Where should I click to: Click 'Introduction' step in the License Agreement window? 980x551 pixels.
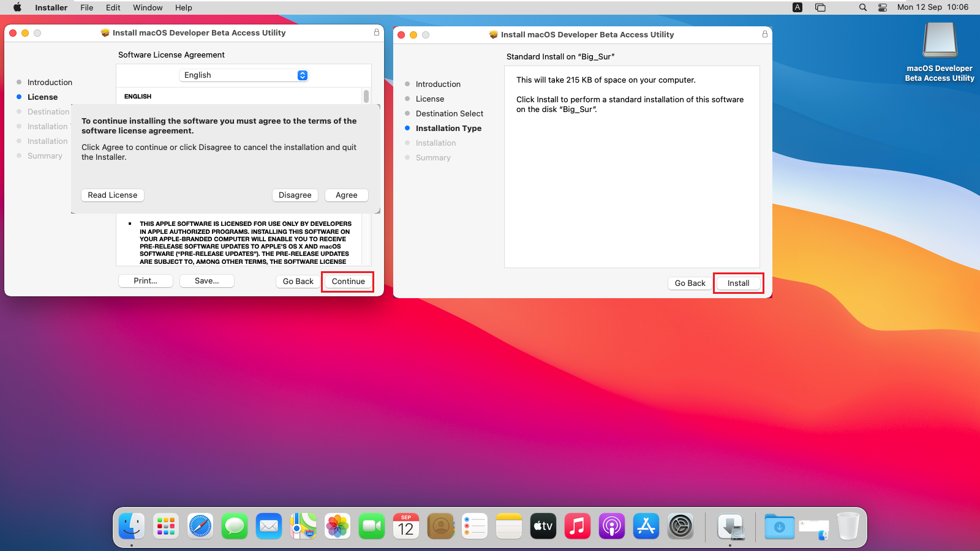pos(50,82)
